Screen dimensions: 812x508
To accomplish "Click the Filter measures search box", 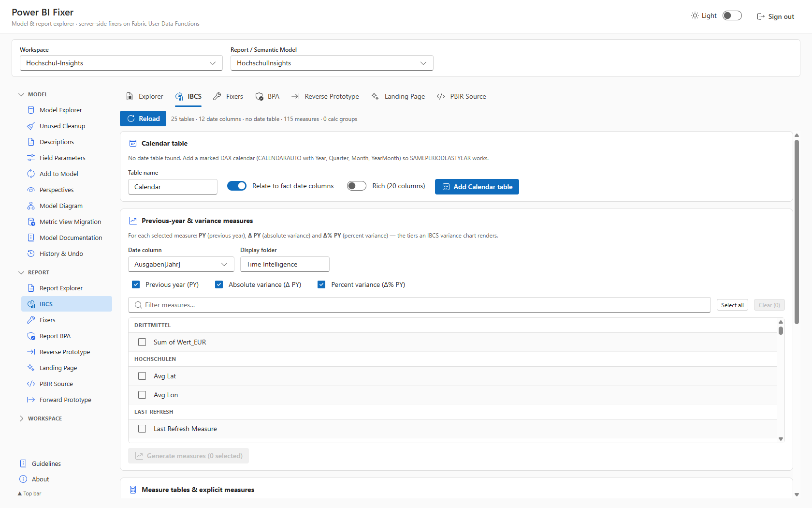I will [420, 305].
